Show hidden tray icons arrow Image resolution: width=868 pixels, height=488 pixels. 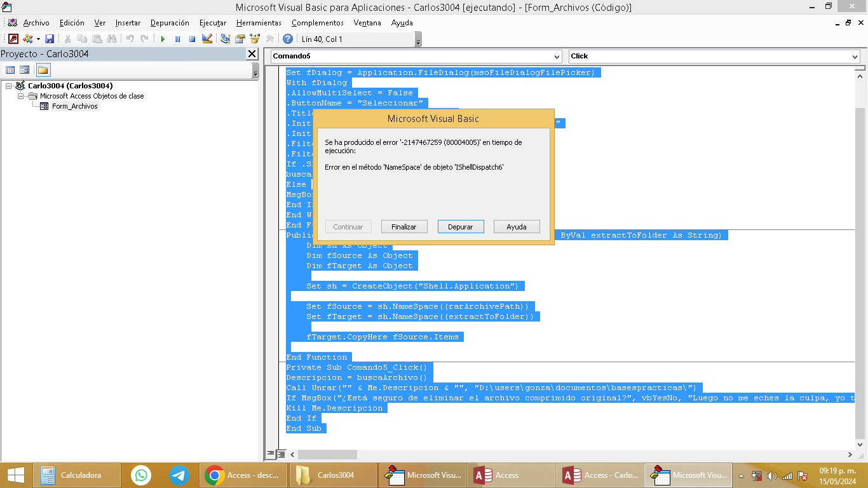click(x=741, y=475)
